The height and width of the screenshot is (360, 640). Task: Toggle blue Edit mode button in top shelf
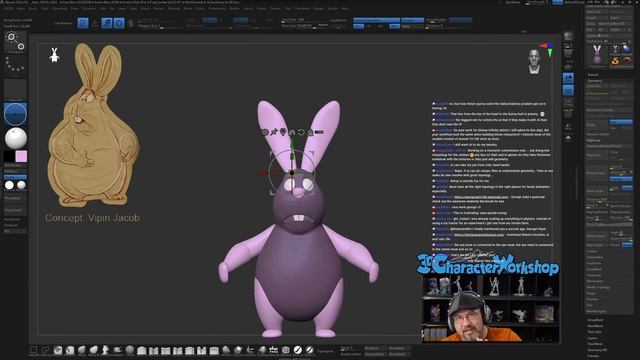[83, 23]
